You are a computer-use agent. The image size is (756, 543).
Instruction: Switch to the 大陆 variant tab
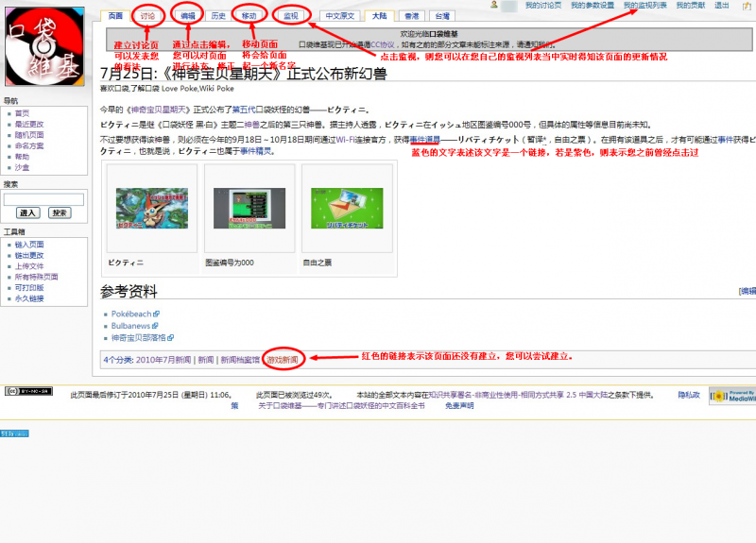[380, 16]
